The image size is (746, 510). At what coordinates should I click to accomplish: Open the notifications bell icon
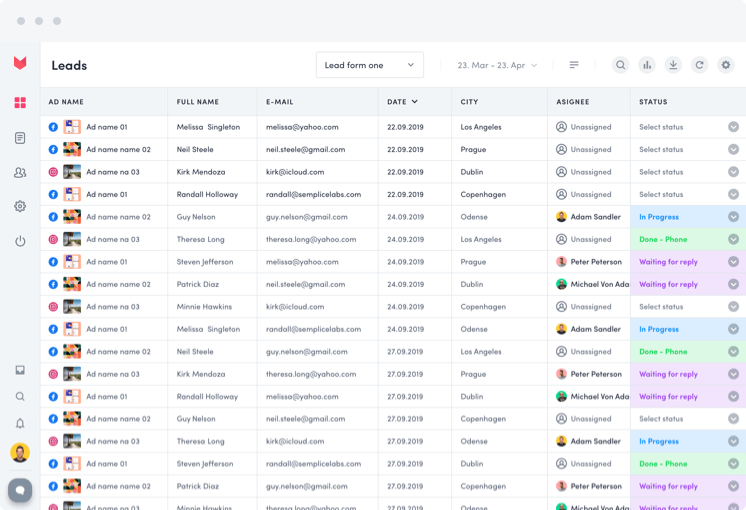pos(20,423)
